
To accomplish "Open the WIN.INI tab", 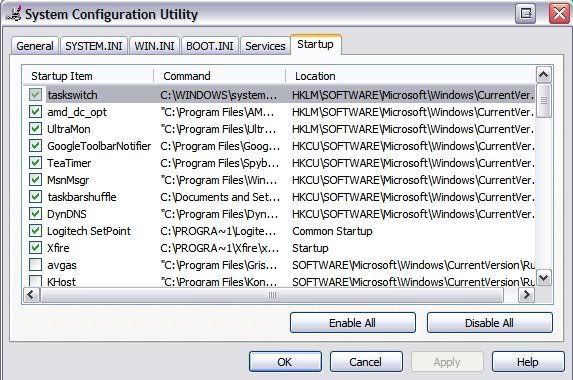I will tap(154, 46).
